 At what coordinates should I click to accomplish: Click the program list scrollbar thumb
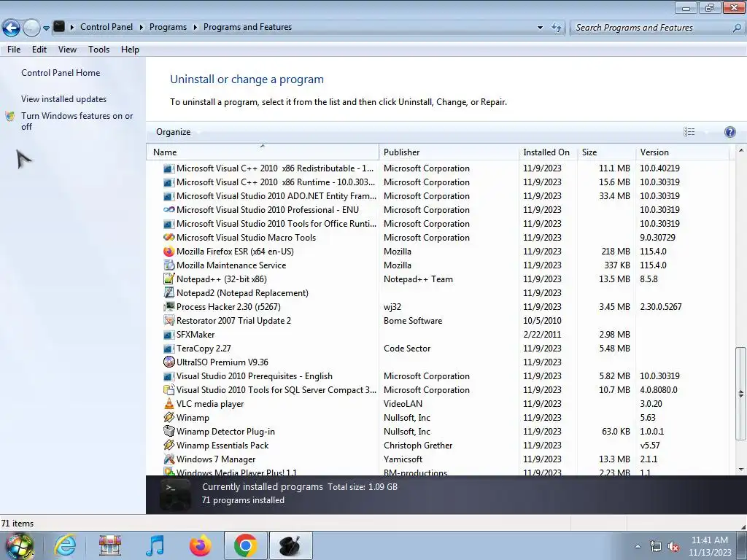tap(740, 393)
